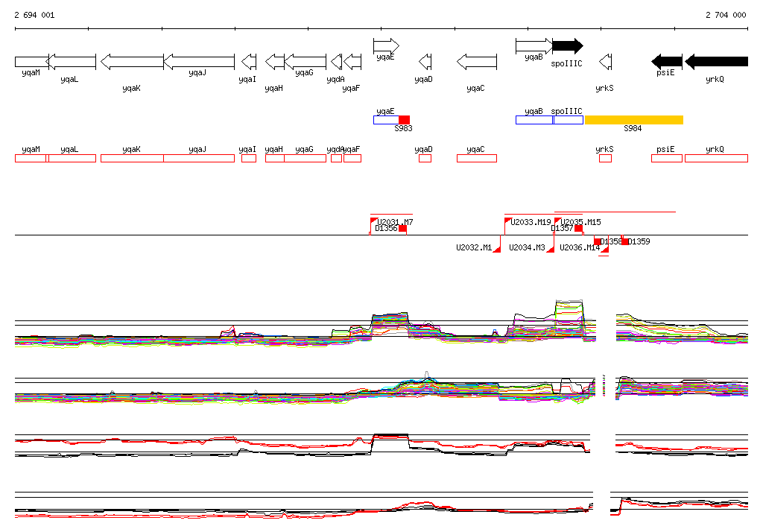Screen dimensions: 763x532
Task: Click the small yqaI gene arrow
Action: [249, 62]
